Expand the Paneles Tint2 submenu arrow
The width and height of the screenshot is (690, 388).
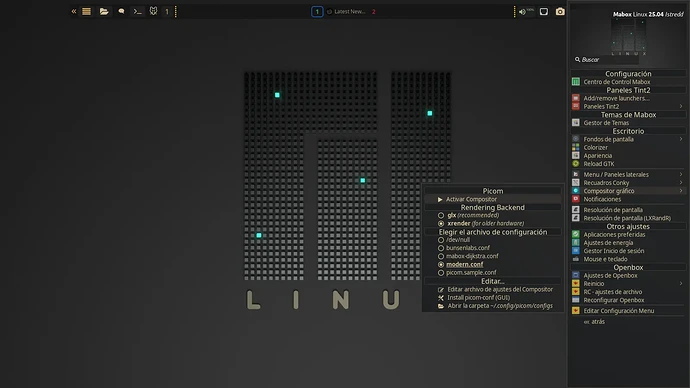(x=681, y=106)
